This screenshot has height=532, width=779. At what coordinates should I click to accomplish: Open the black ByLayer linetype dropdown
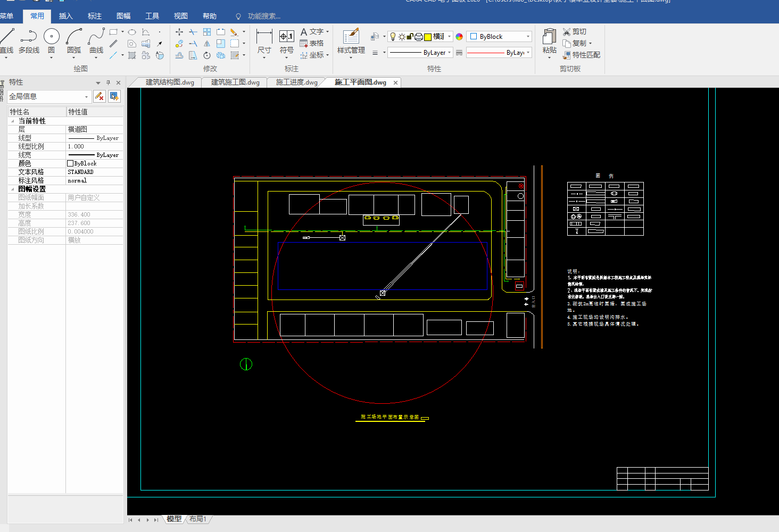tap(450, 53)
